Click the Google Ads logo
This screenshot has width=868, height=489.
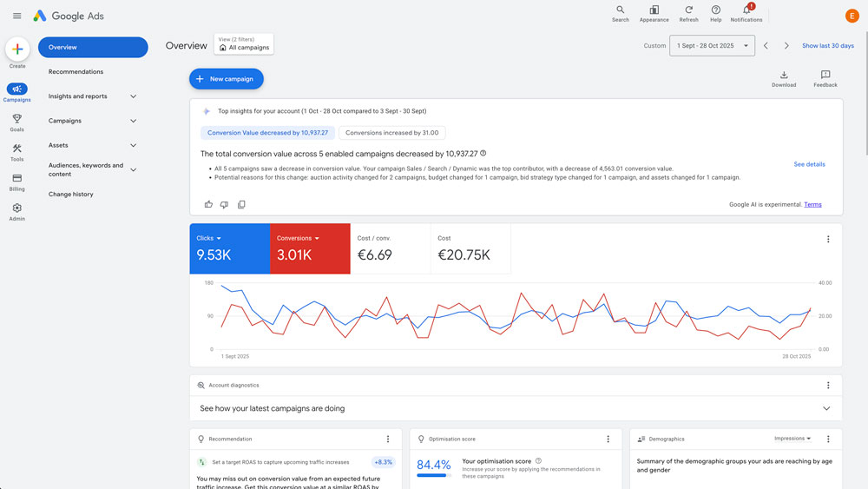click(68, 16)
